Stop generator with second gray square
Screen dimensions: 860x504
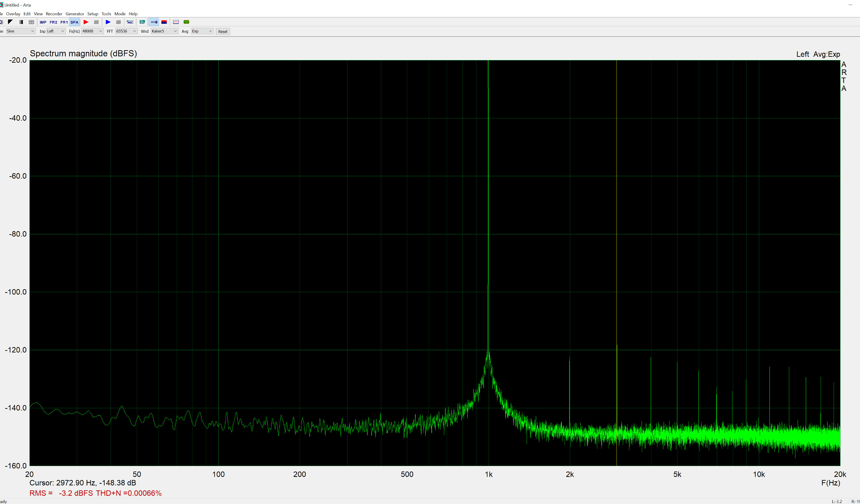[118, 22]
